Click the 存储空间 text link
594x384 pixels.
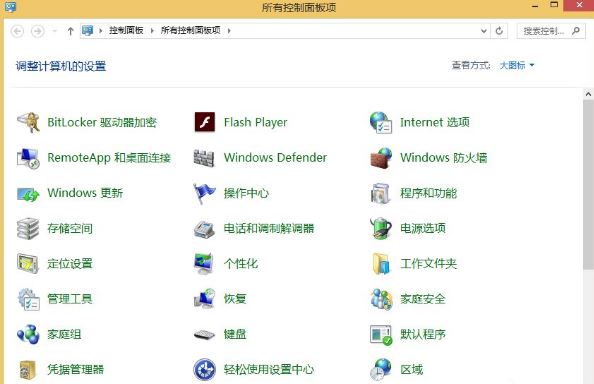(x=70, y=228)
